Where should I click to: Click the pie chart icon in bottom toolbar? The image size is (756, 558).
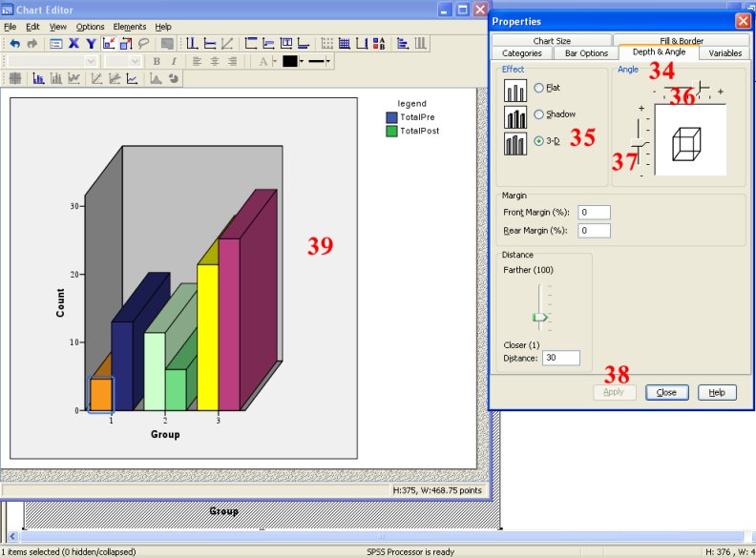pos(173,78)
